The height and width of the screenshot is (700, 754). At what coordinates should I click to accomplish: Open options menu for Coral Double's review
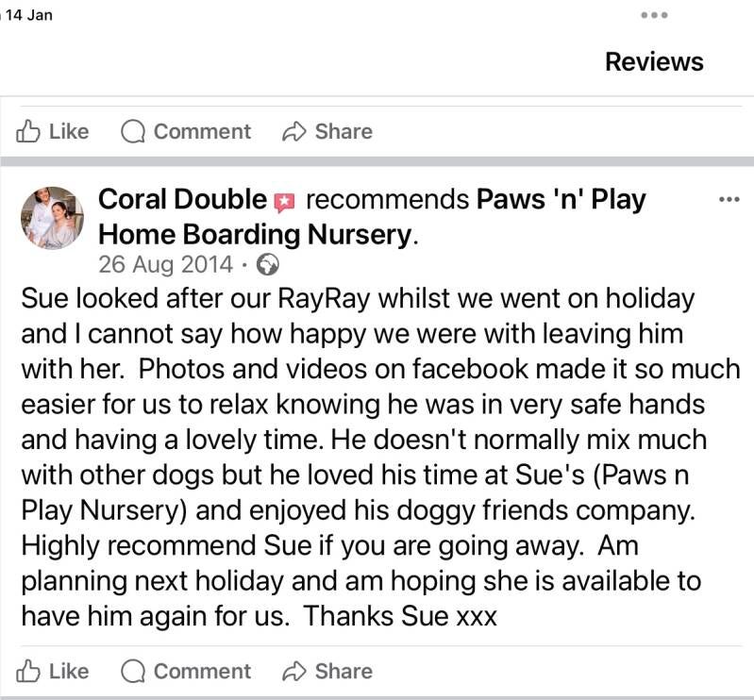pyautogui.click(x=729, y=200)
